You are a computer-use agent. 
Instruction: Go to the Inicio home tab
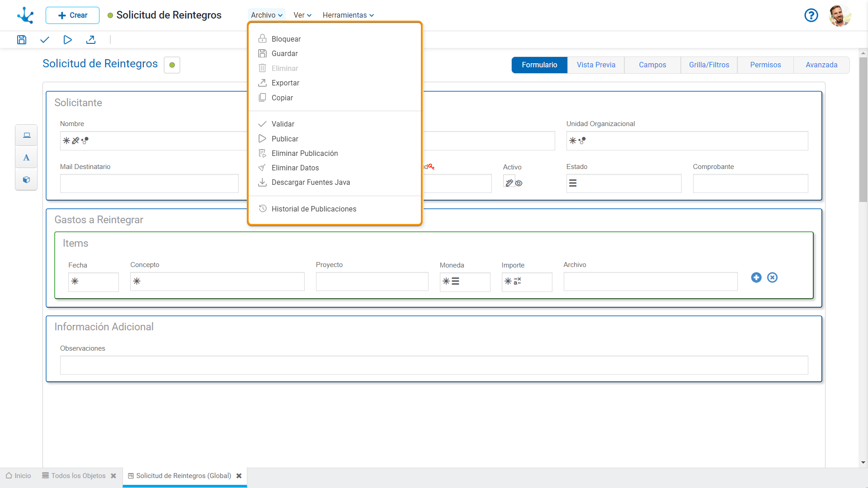[19, 476]
